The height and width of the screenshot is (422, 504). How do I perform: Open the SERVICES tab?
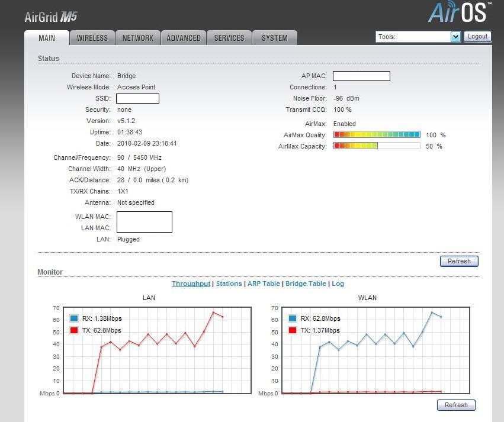click(229, 38)
